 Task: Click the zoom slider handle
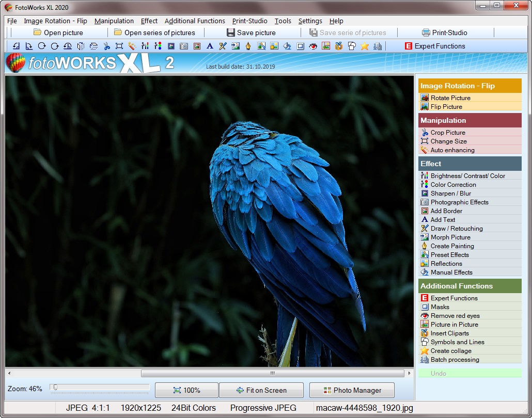point(55,387)
